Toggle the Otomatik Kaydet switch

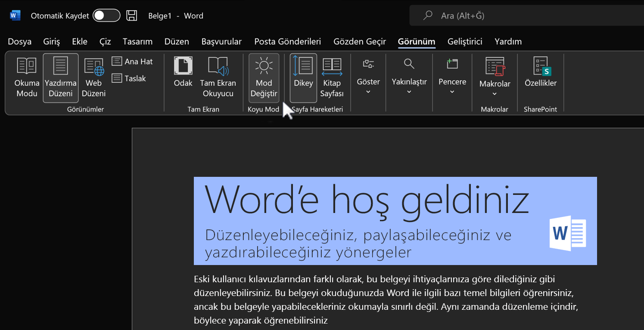coord(106,15)
